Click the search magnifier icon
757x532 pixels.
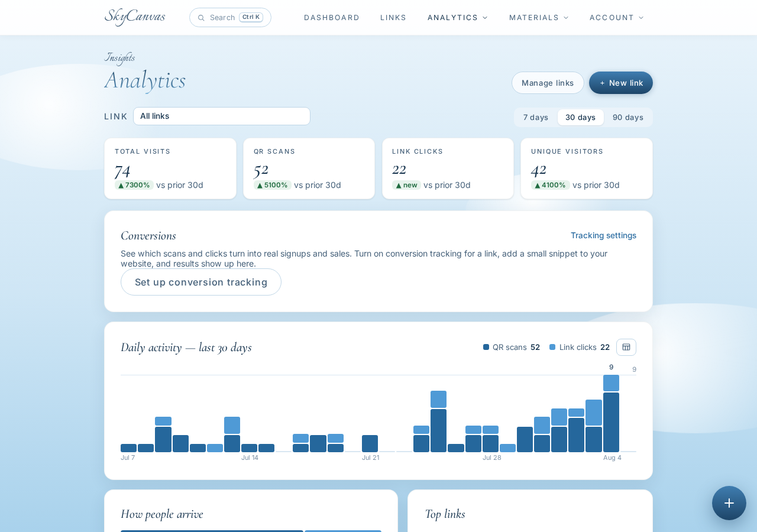click(x=201, y=18)
